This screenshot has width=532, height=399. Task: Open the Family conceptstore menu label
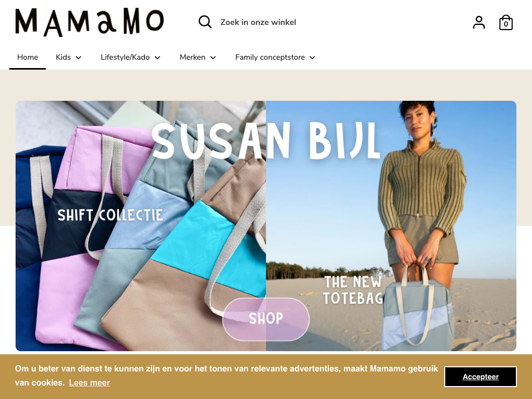point(270,57)
